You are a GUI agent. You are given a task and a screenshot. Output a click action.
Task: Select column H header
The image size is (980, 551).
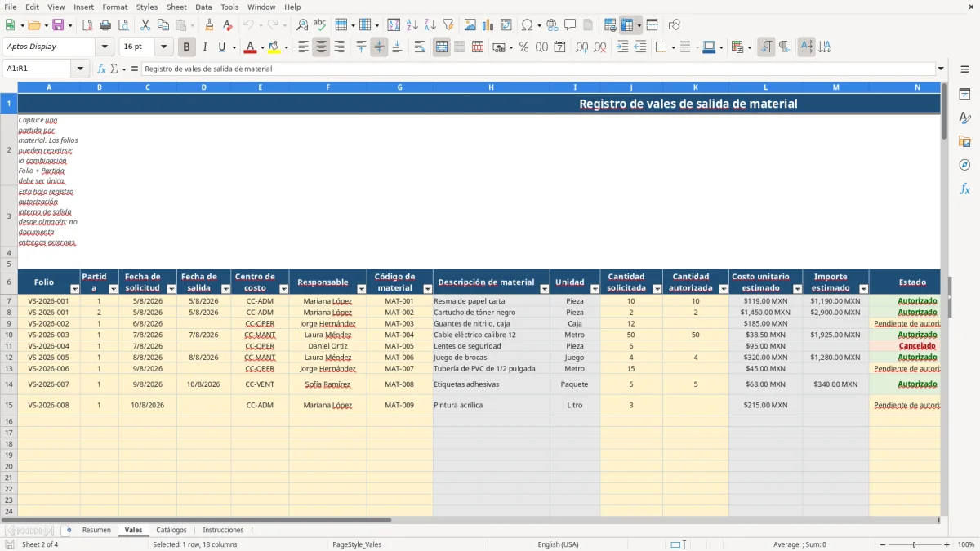point(491,87)
